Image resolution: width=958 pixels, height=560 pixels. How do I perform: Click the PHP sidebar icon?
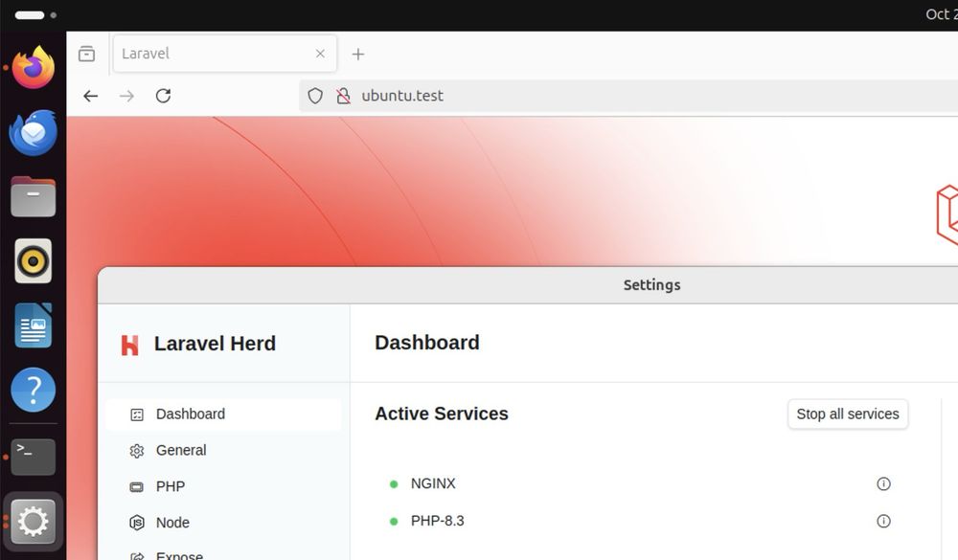click(137, 486)
